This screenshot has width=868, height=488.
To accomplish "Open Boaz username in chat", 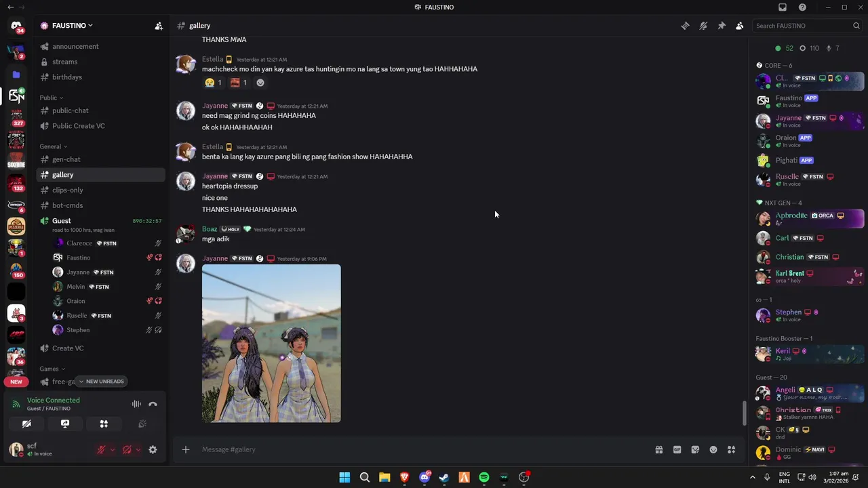I will [210, 229].
